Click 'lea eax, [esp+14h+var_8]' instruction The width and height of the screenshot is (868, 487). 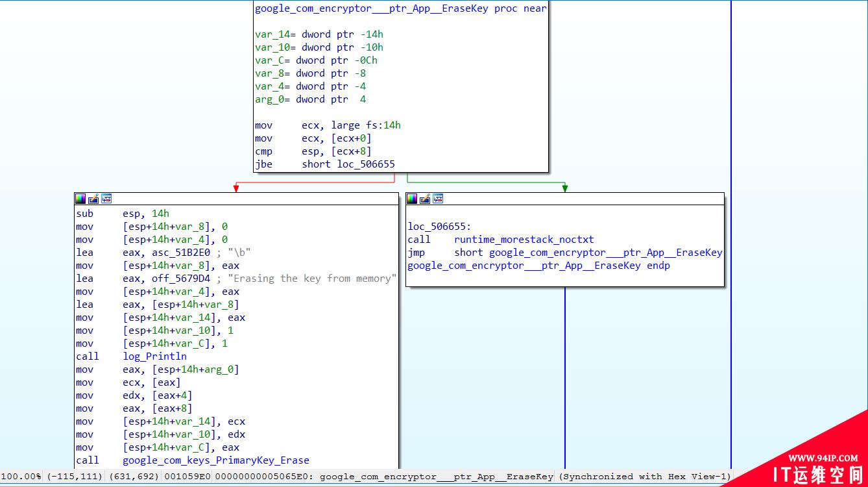pyautogui.click(x=158, y=305)
